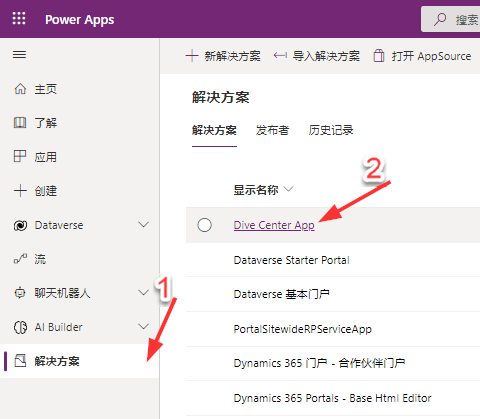The width and height of the screenshot is (480, 419).
Task: Switch to the 发布者 tab
Action: tap(272, 130)
